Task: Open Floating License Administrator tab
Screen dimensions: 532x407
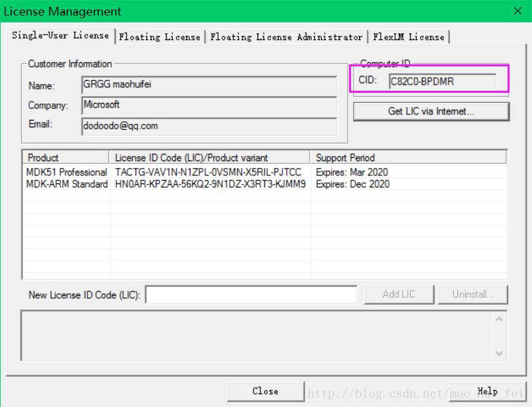Action: pos(287,37)
